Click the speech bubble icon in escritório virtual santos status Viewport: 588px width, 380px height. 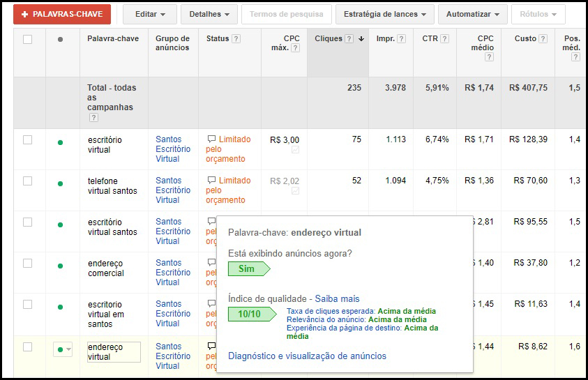click(x=211, y=221)
